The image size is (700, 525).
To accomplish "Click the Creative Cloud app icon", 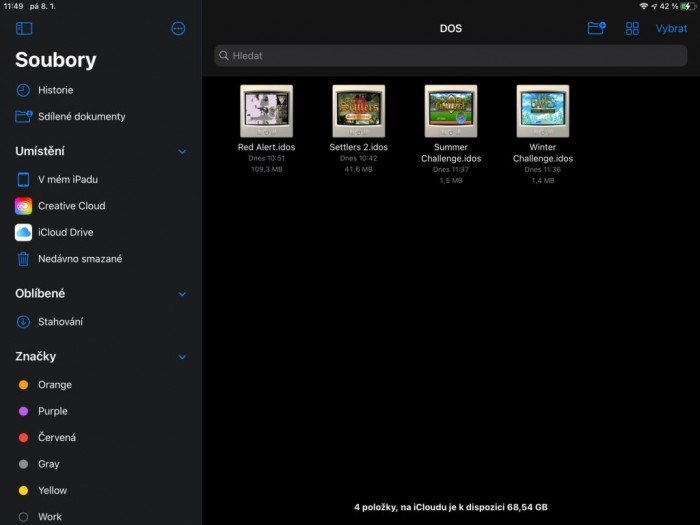I will click(x=23, y=206).
